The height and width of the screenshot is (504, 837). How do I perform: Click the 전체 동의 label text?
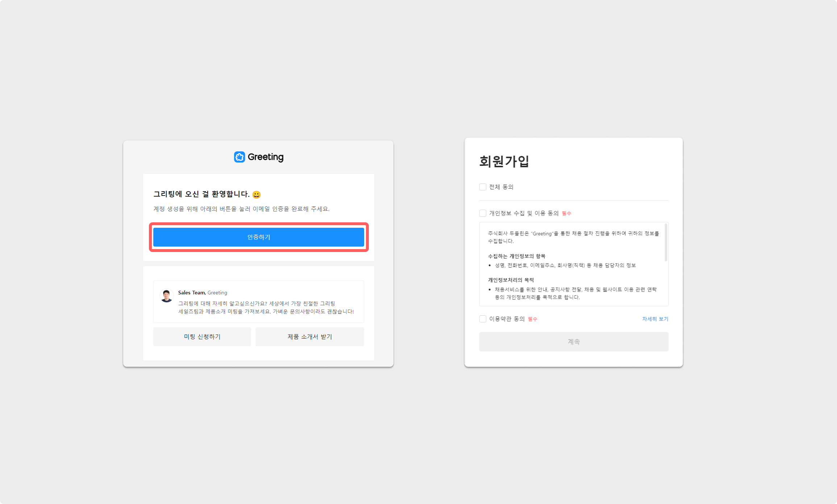click(501, 187)
